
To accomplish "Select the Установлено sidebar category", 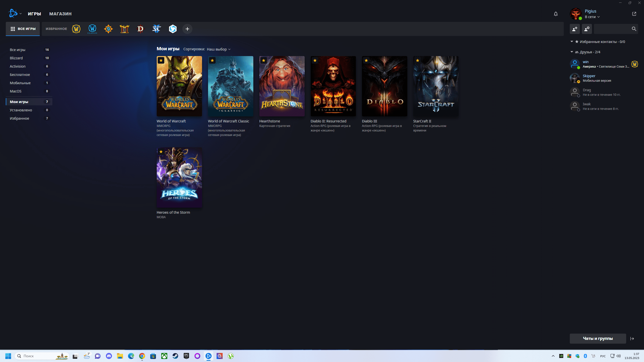I will tap(21, 110).
